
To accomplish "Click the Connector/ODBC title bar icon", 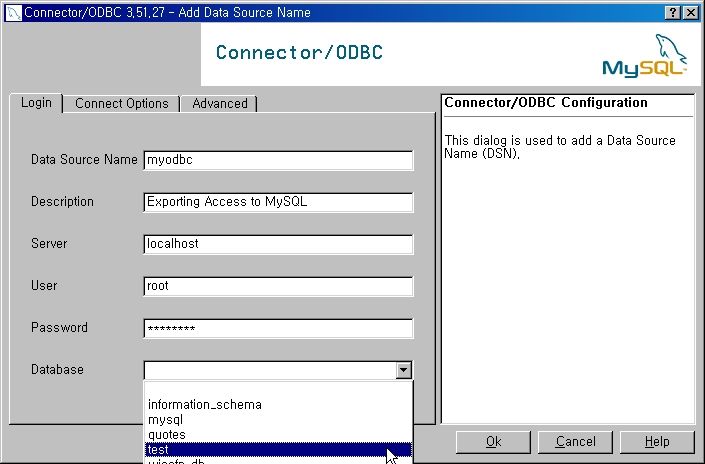I will click(13, 13).
